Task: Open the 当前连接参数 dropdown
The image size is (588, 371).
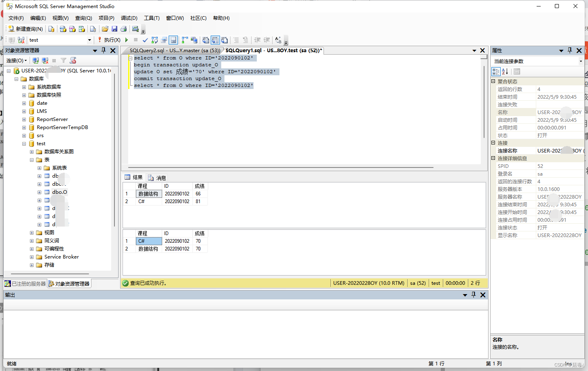Action: click(x=581, y=61)
